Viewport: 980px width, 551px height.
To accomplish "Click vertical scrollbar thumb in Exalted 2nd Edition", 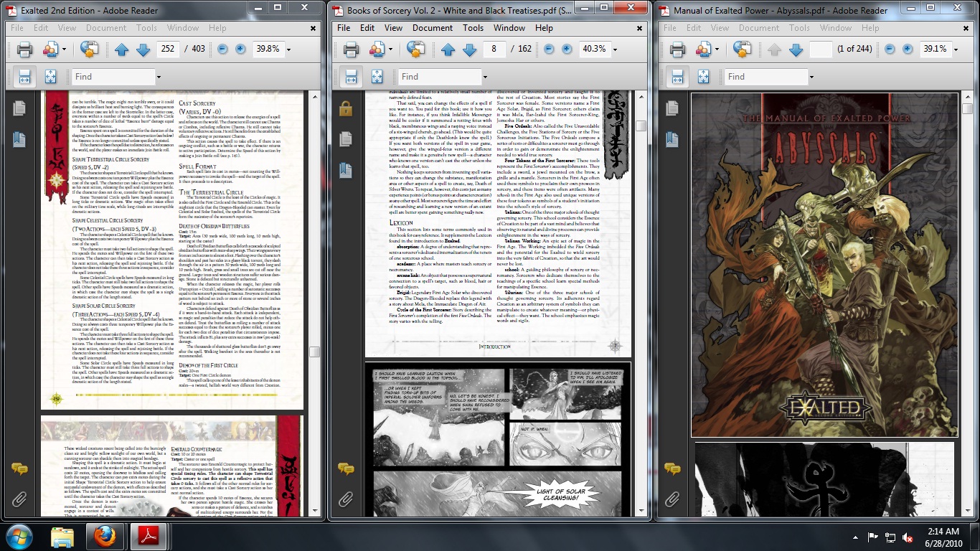I will (314, 352).
